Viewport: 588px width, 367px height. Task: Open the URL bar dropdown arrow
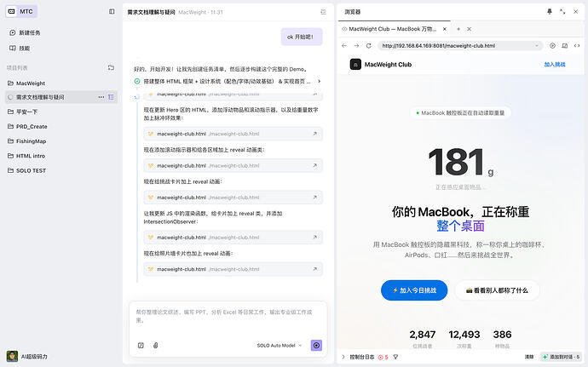pos(537,46)
